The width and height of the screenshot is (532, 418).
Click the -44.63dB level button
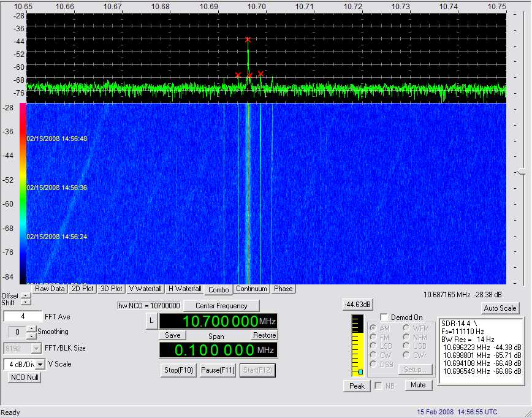click(x=357, y=305)
